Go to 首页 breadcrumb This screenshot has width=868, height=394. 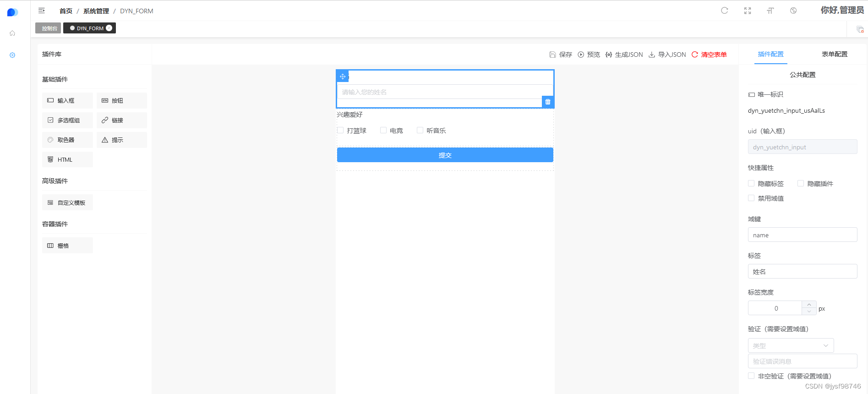click(x=66, y=11)
